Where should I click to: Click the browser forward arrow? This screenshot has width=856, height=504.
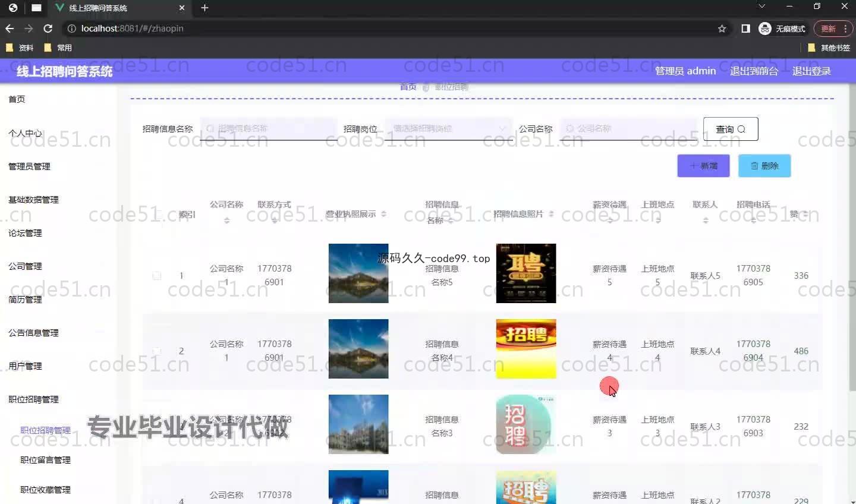(x=29, y=29)
